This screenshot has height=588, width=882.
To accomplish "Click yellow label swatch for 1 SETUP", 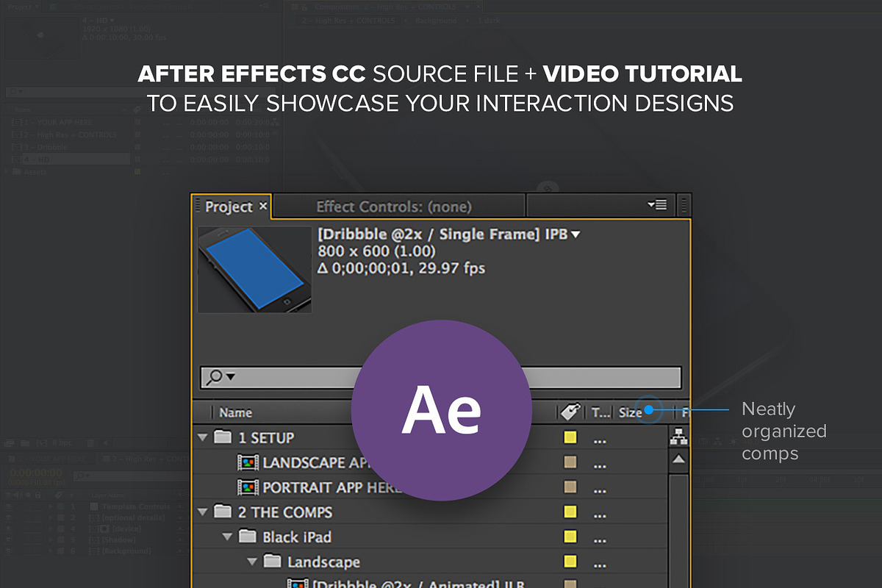I will pyautogui.click(x=570, y=438).
